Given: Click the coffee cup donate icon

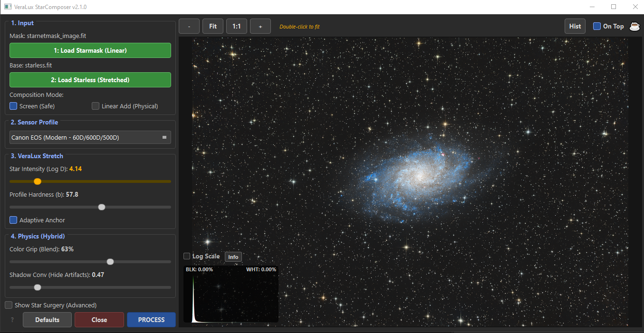Looking at the screenshot, I should coord(634,27).
